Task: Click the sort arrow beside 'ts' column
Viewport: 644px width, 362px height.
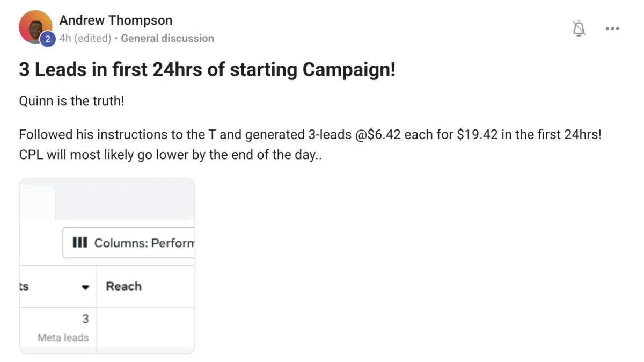Action: (85, 287)
